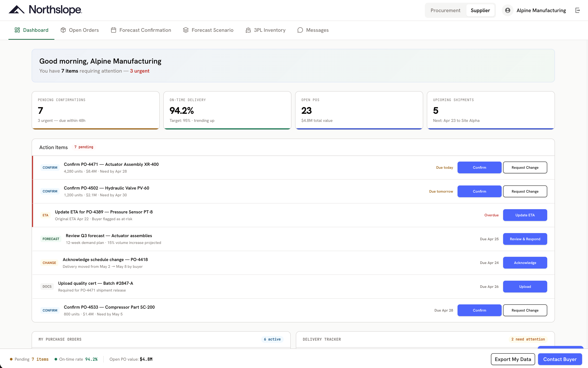This screenshot has width=588, height=368.
Task: Click the 3PL Inventory forklift icon
Action: tap(248, 30)
